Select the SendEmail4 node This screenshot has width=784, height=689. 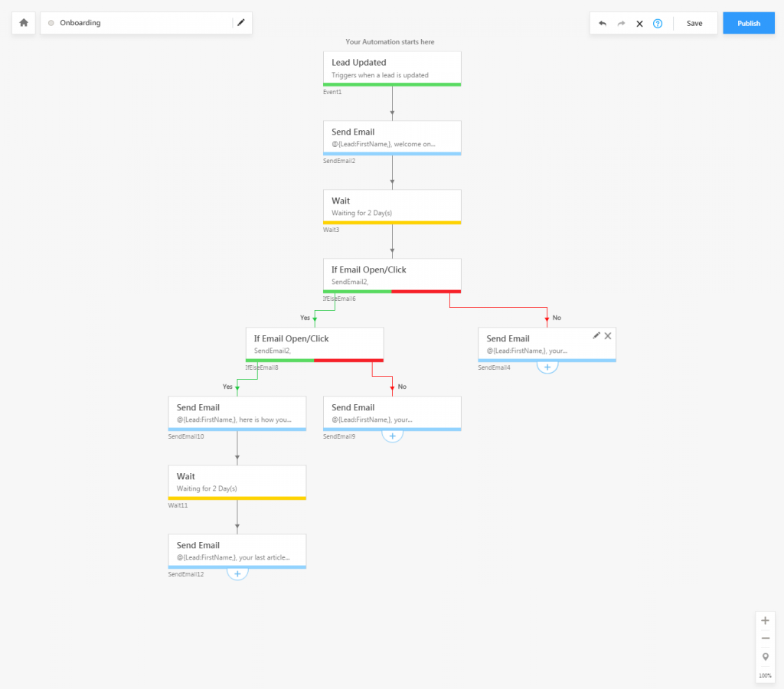(547, 345)
